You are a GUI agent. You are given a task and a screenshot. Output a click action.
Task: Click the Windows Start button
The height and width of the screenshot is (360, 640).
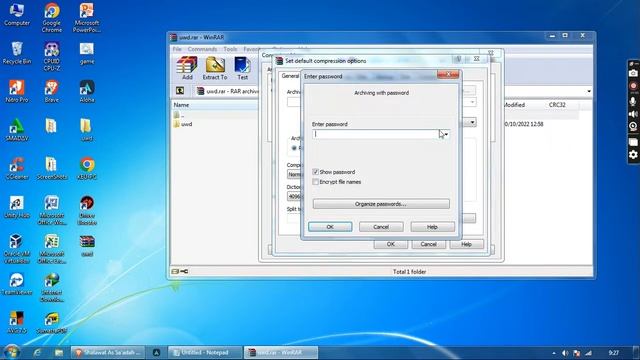pyautogui.click(x=11, y=352)
